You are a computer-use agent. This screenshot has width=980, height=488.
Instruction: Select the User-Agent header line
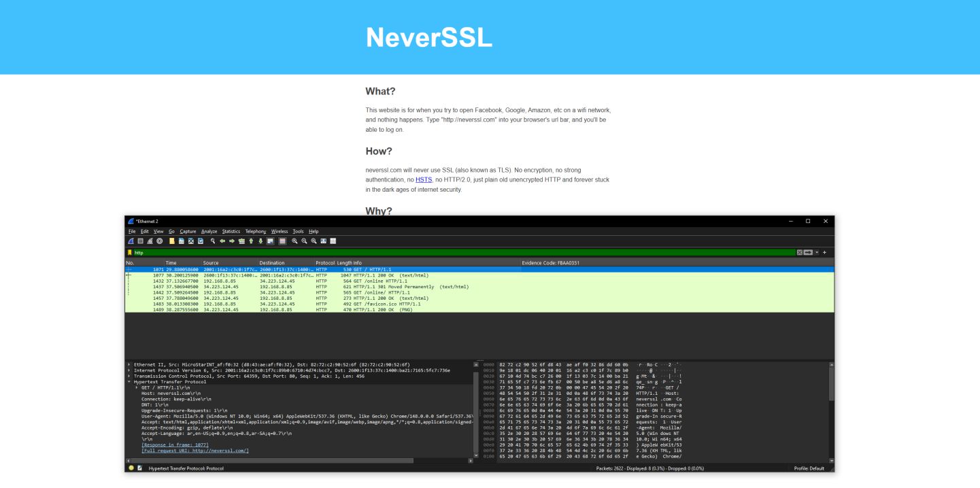tap(306, 416)
